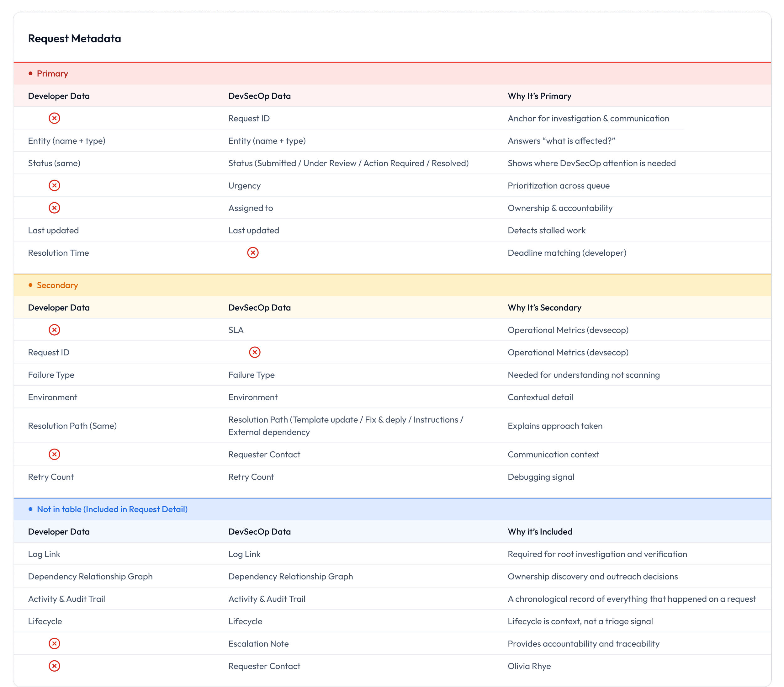The image size is (784, 687).
Task: Click the Why It's Primary column header
Action: [x=539, y=96]
